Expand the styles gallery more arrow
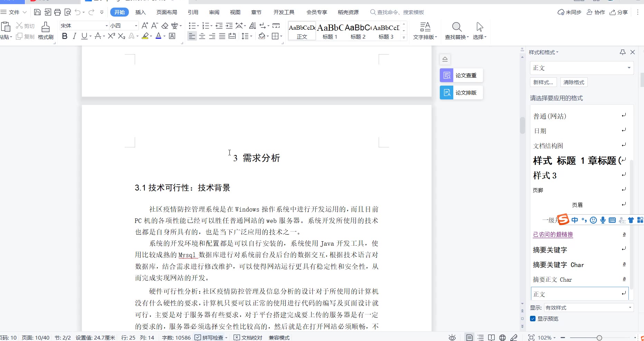The width and height of the screenshot is (644, 341). pyautogui.click(x=404, y=37)
